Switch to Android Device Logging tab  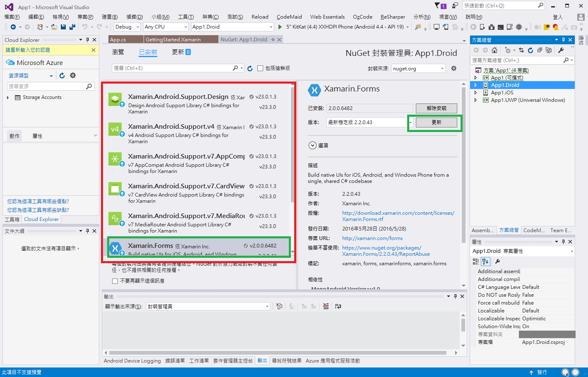point(132,361)
